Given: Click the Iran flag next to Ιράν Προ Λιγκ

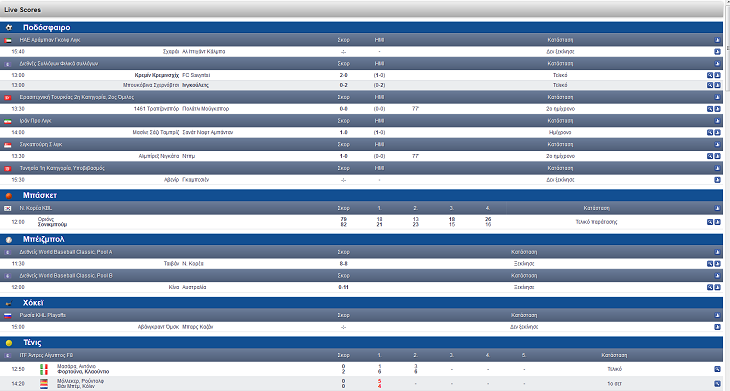Looking at the screenshot, I should click(7, 121).
